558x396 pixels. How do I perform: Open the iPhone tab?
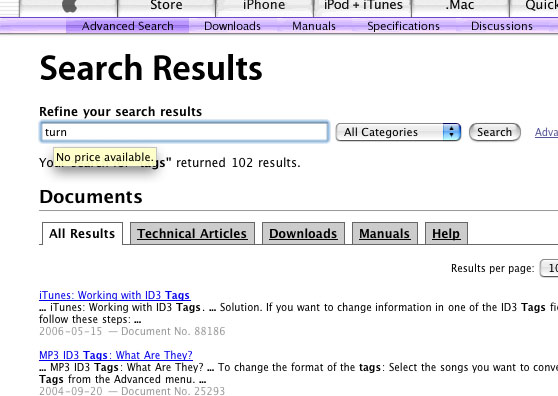coord(264,7)
